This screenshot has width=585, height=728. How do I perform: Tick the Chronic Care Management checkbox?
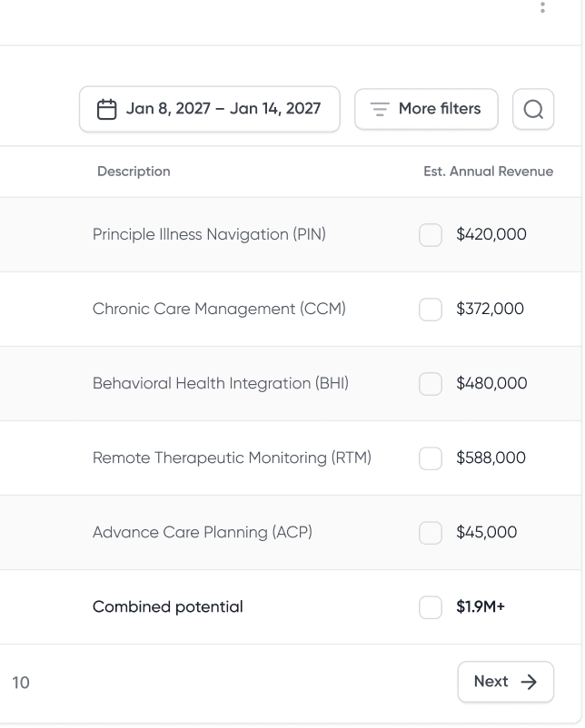coord(431,310)
